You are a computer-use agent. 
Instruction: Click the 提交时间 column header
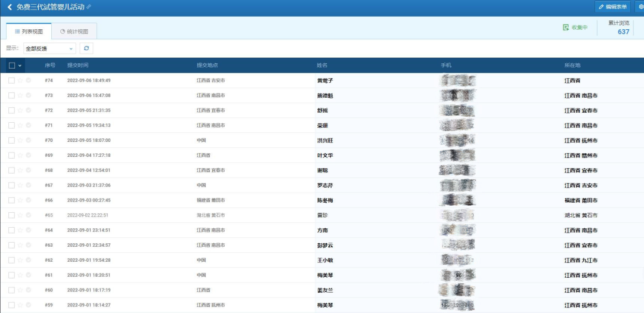pos(78,65)
